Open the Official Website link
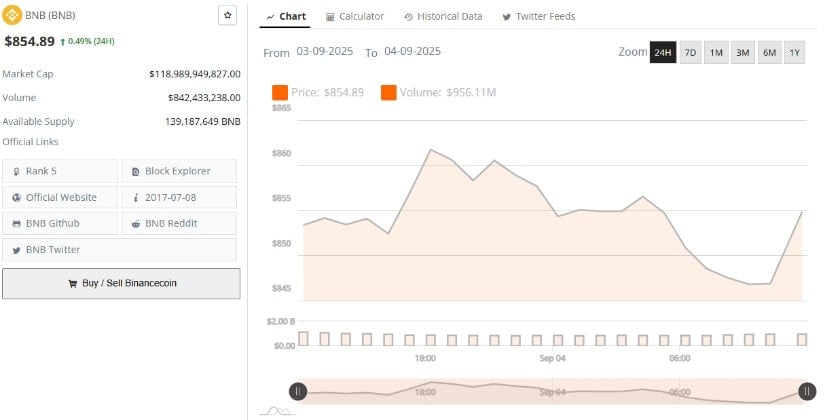 click(x=60, y=197)
